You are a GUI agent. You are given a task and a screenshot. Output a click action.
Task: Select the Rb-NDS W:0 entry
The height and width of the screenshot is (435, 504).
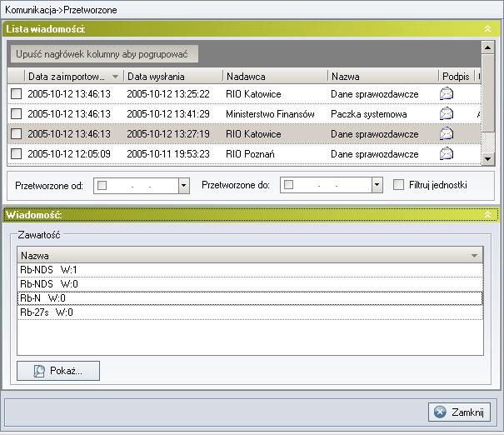(250, 284)
